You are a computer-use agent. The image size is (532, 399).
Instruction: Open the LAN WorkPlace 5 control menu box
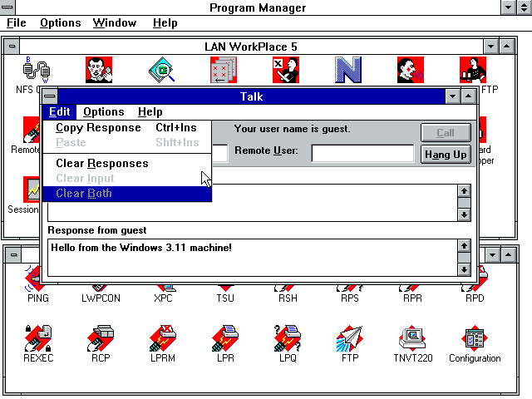tap(12, 47)
